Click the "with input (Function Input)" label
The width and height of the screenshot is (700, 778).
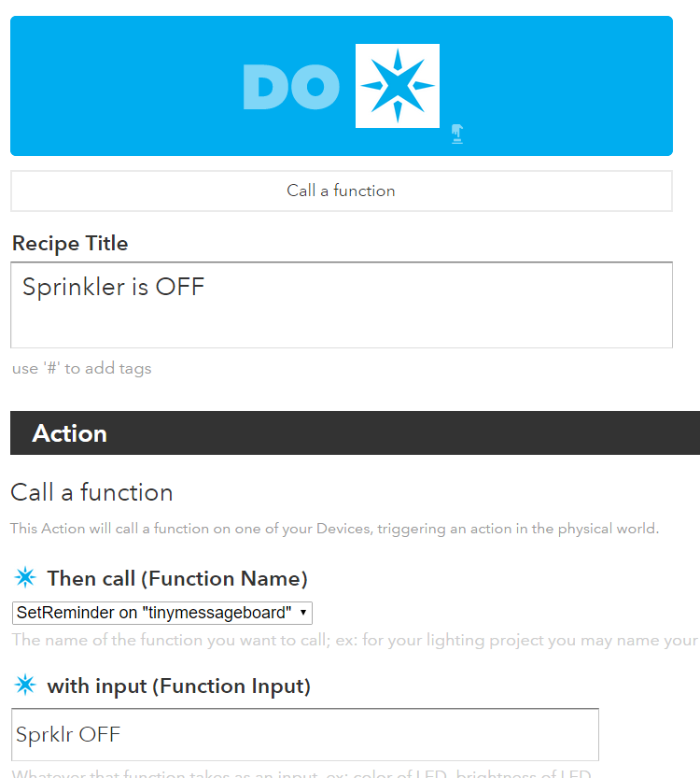pos(178,686)
